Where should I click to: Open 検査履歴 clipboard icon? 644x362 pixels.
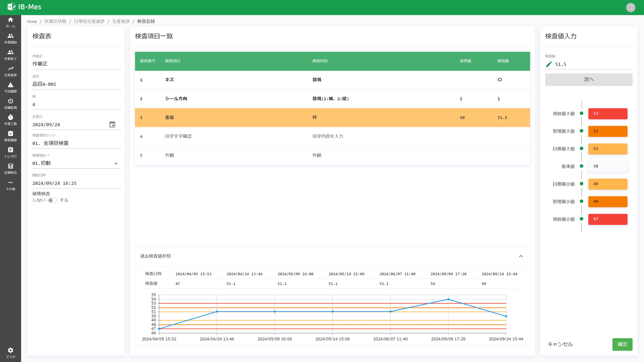[x=11, y=136]
